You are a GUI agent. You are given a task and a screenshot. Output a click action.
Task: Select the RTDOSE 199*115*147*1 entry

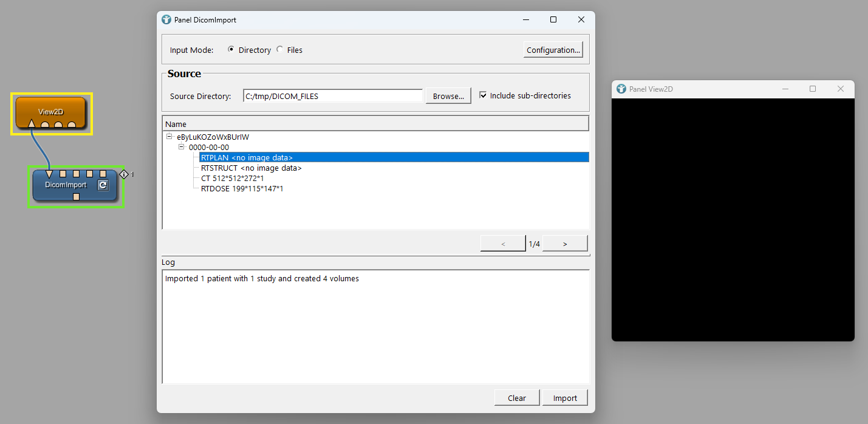(242, 189)
